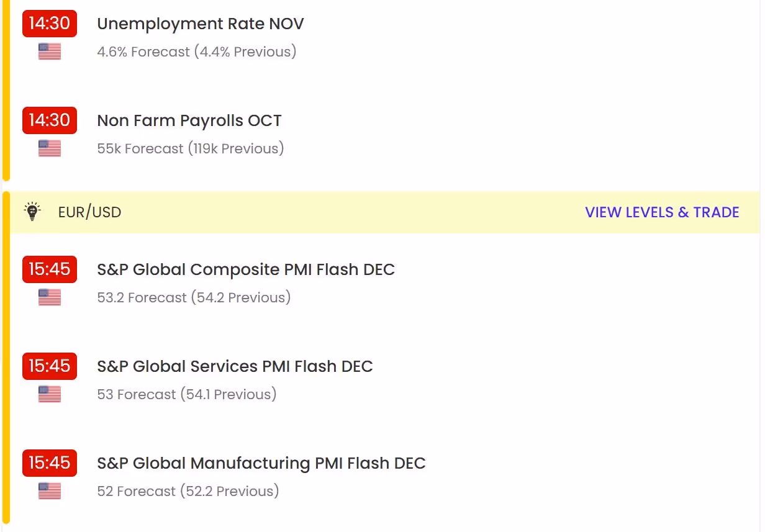Click 15:45 badge for Manufacturing PMI Flash

point(50,462)
